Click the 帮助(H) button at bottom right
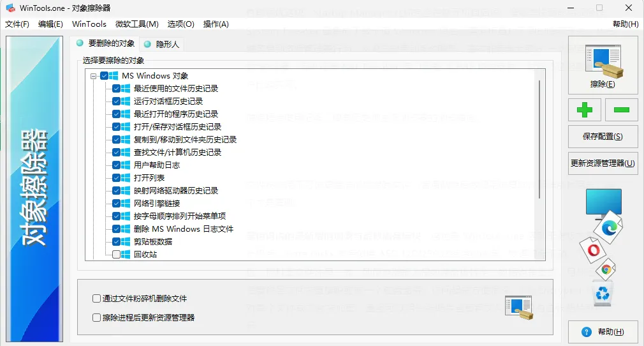The image size is (644, 346). tap(603, 332)
